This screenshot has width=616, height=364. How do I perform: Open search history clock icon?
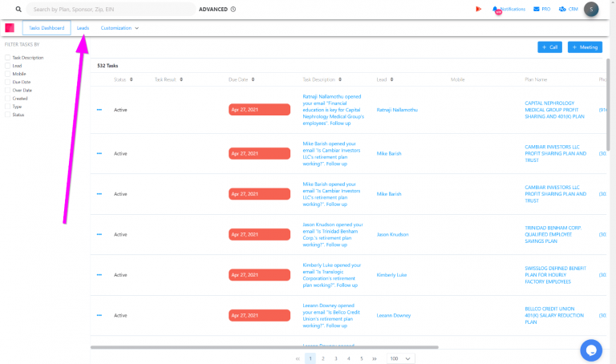tap(233, 9)
